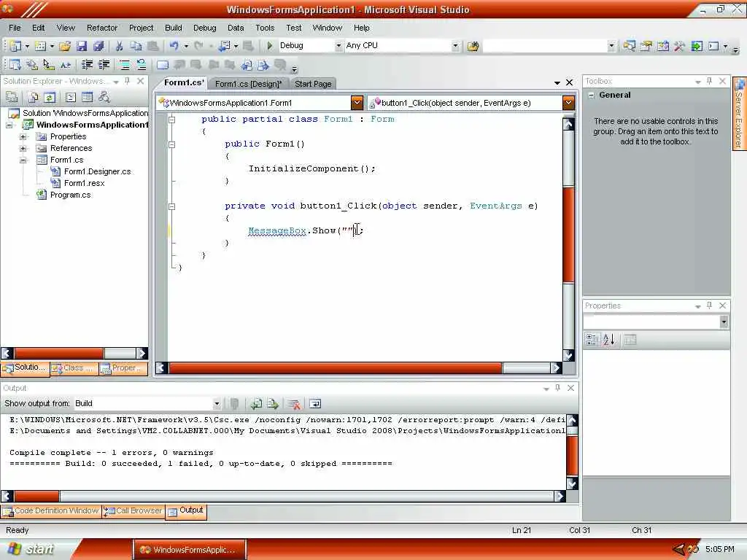The width and height of the screenshot is (747, 560).
Task: Click the Undo arrow icon
Action: pos(174,46)
